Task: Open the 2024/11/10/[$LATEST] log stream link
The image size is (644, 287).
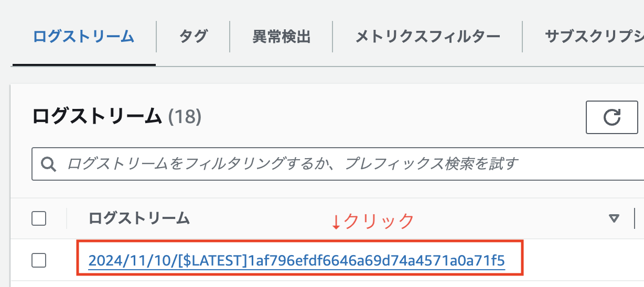Action: [x=296, y=260]
